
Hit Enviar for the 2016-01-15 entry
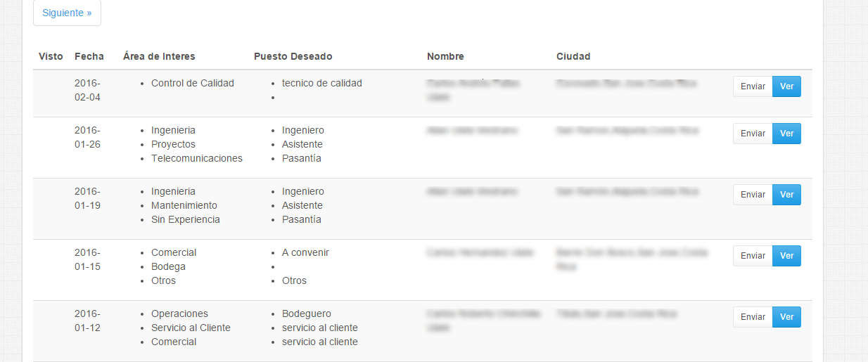[x=753, y=256]
